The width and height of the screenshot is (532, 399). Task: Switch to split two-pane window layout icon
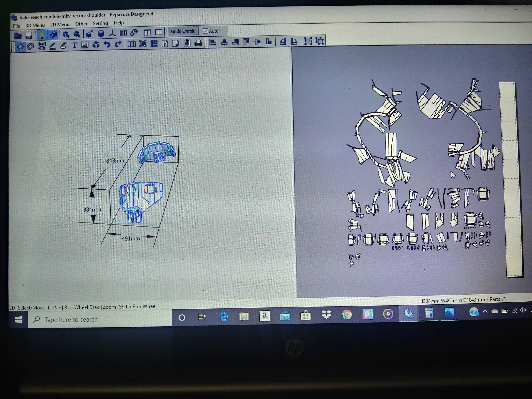pos(147,32)
